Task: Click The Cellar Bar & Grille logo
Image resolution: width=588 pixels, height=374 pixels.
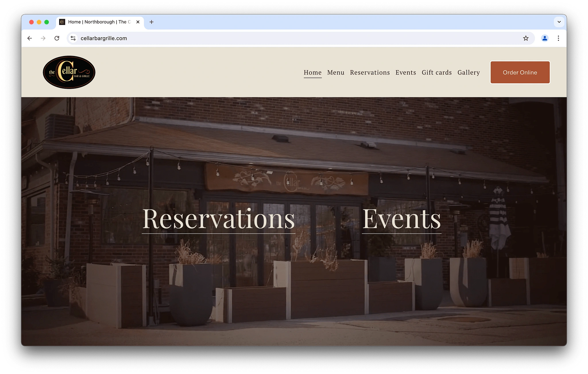Action: [69, 72]
